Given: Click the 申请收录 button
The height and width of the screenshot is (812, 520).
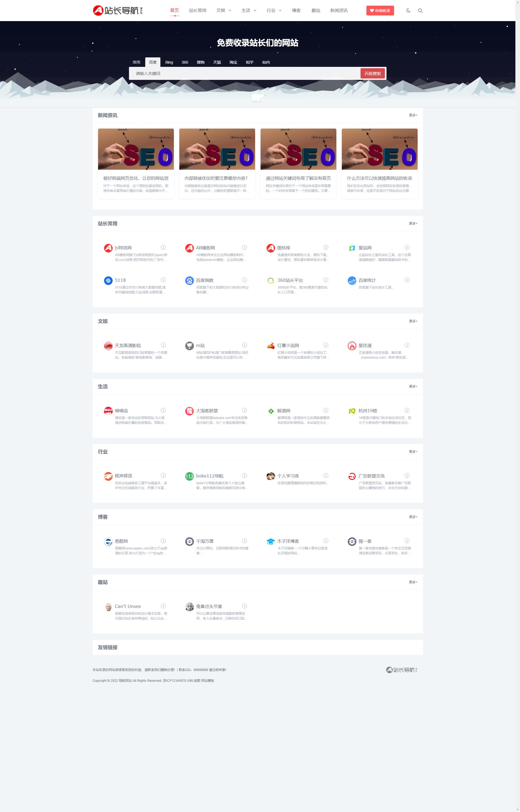Looking at the screenshot, I should click(x=380, y=11).
